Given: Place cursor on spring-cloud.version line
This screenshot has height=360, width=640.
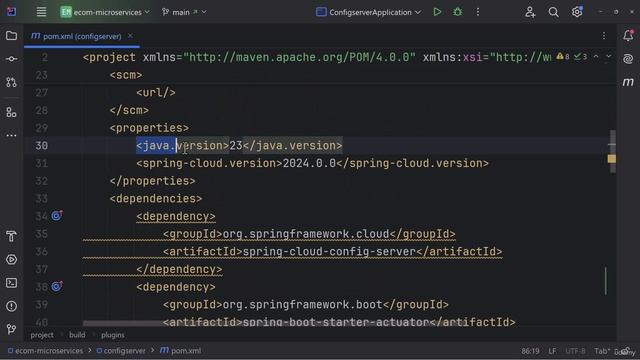Looking at the screenshot, I should coord(312,163).
